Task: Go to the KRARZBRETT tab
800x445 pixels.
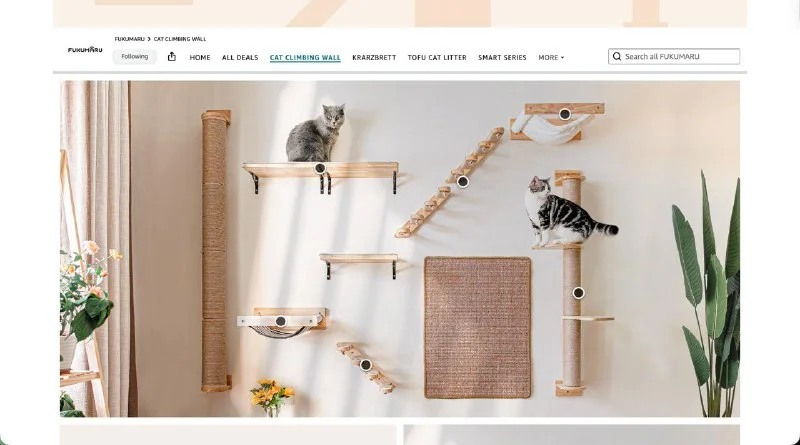Action: point(374,58)
